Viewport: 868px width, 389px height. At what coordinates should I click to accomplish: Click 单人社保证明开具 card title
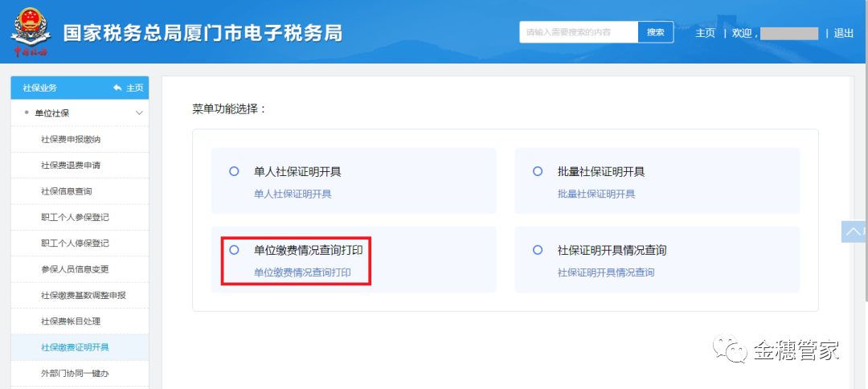click(x=298, y=171)
